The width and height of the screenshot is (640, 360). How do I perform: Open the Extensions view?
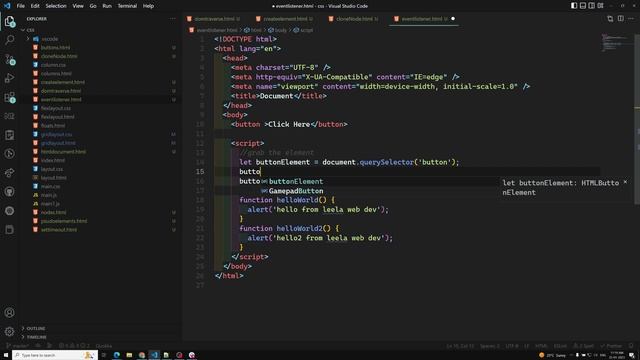tap(9, 97)
